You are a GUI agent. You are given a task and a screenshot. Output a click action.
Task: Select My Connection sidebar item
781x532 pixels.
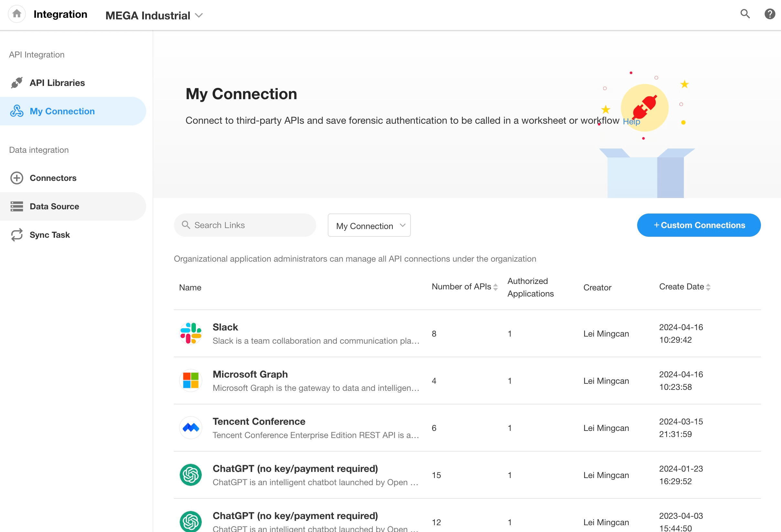(x=62, y=111)
